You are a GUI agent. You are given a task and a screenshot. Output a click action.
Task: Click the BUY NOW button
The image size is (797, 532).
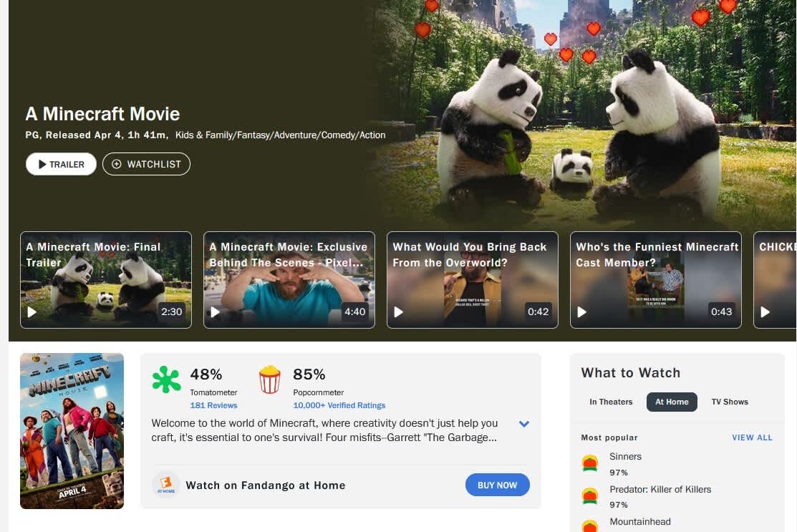coord(497,485)
